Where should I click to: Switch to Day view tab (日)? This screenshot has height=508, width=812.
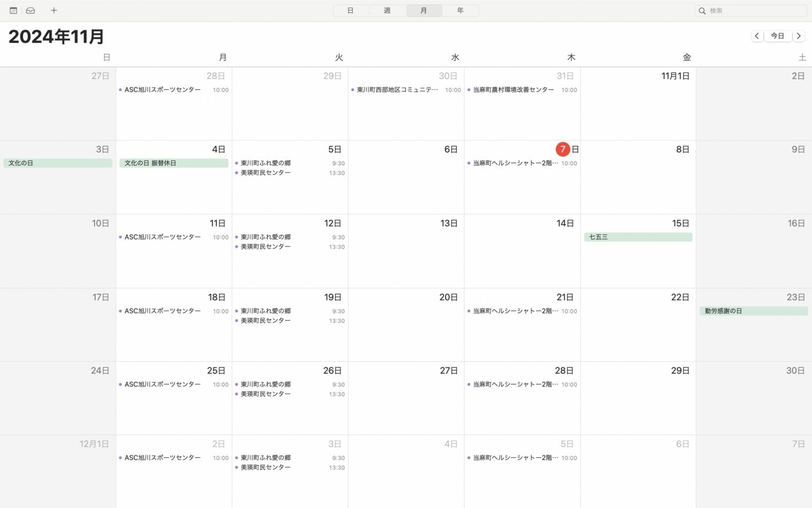[350, 11]
